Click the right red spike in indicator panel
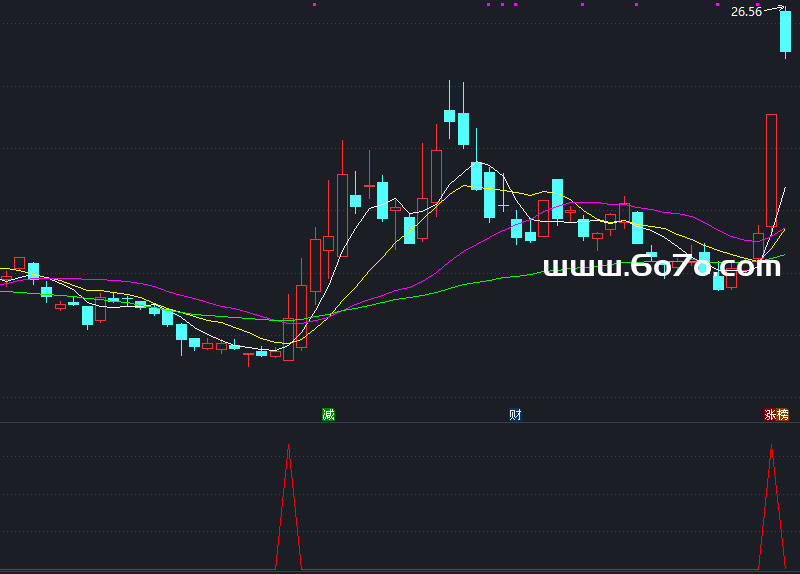This screenshot has height=574, width=800. point(771,500)
